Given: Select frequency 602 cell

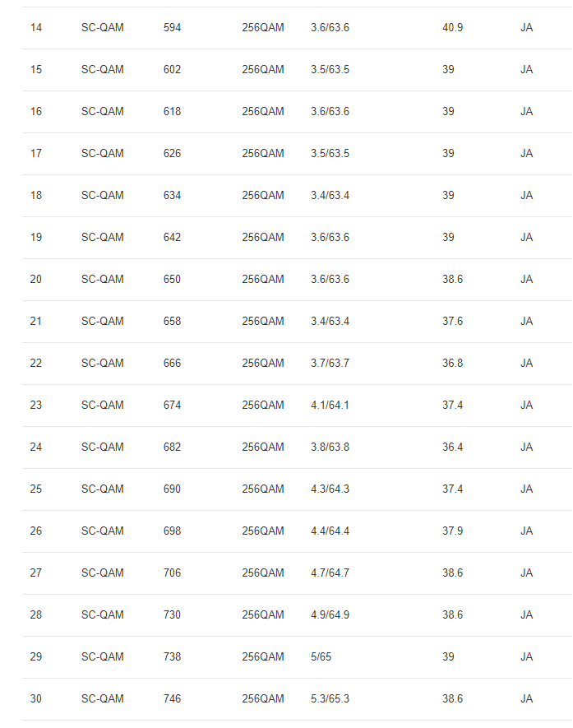Looking at the screenshot, I should (x=172, y=70).
